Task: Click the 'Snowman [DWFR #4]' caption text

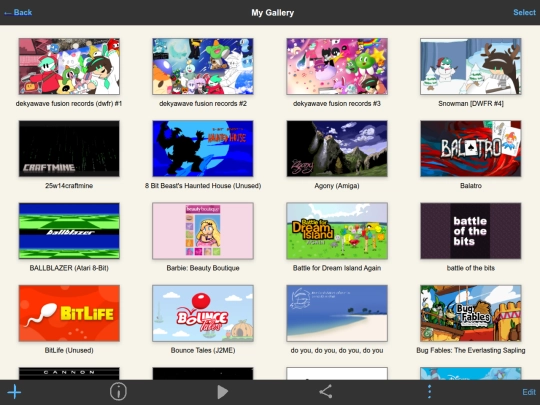Action: [x=471, y=104]
